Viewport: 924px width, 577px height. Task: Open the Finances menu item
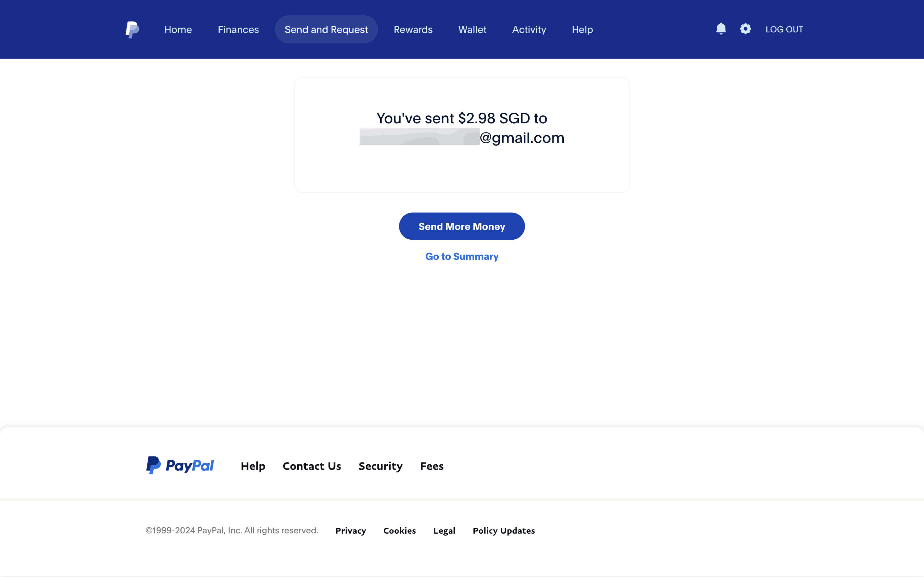tap(238, 29)
